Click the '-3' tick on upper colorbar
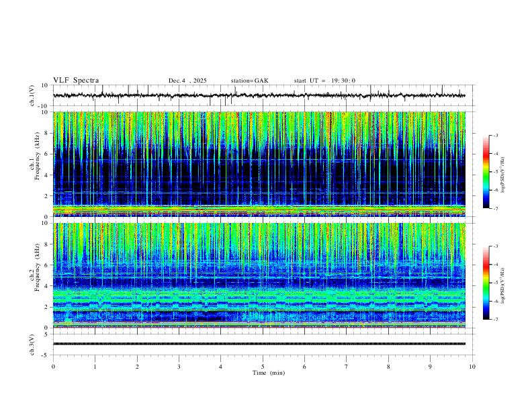The height and width of the screenshot is (411, 532). tap(495, 135)
